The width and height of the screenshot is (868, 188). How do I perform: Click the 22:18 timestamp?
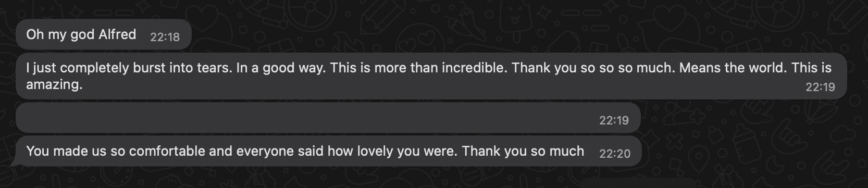[165, 37]
